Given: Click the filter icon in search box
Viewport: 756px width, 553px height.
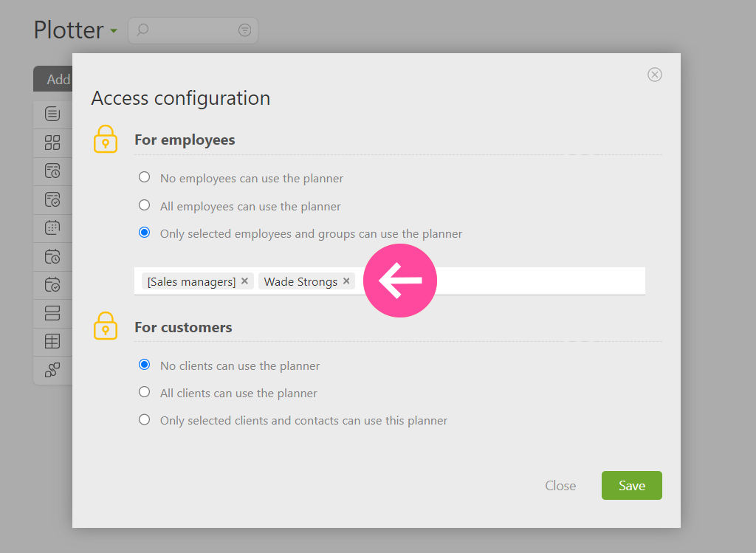Looking at the screenshot, I should click(x=244, y=30).
